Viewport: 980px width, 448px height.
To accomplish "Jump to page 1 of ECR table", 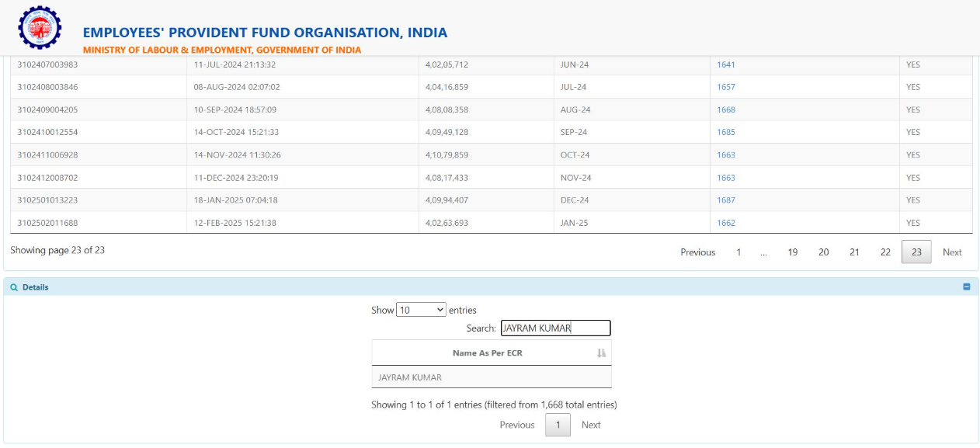I will pyautogui.click(x=738, y=252).
